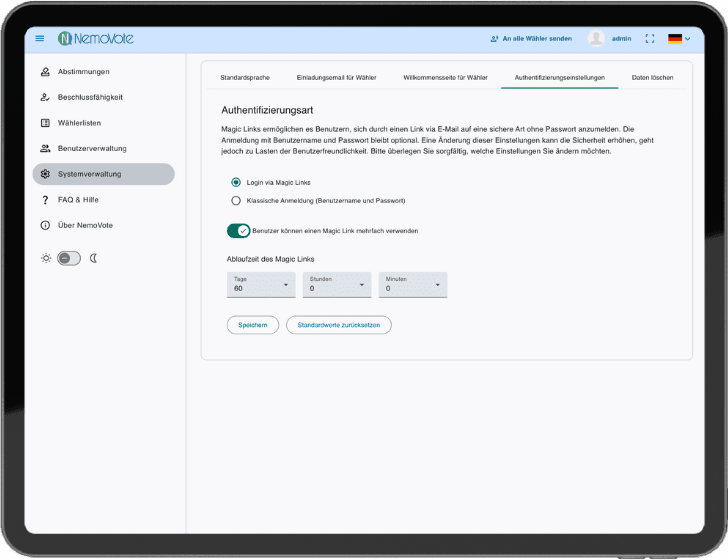Switch to Willkommensseite für Wähler tab
The height and width of the screenshot is (560, 728).
(x=445, y=78)
